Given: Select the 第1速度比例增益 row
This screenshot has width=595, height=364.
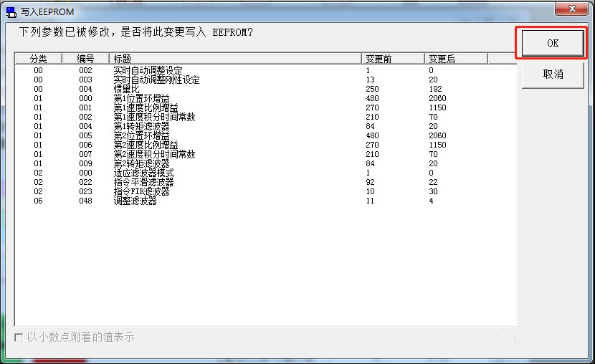Looking at the screenshot, I should 266,107.
